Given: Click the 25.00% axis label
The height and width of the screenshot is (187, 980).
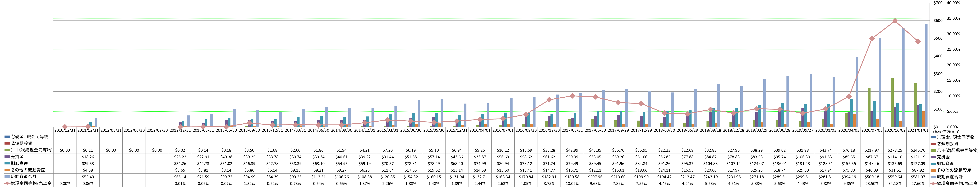Looking at the screenshot, I should coord(953,49).
